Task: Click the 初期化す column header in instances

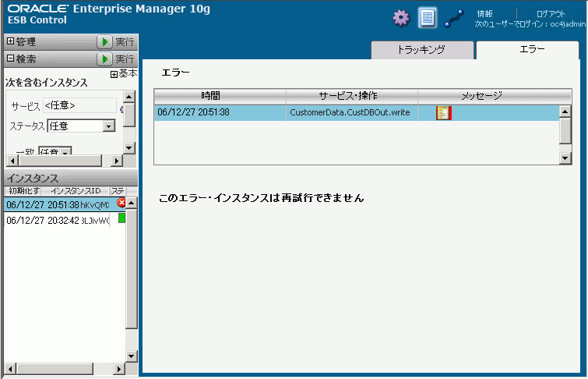Action: (24, 191)
